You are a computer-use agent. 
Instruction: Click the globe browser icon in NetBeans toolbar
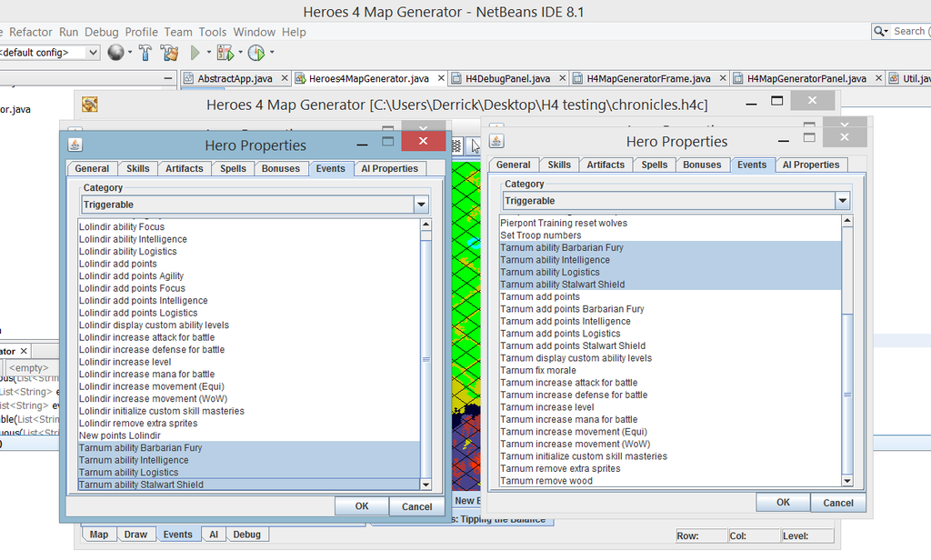point(115,53)
